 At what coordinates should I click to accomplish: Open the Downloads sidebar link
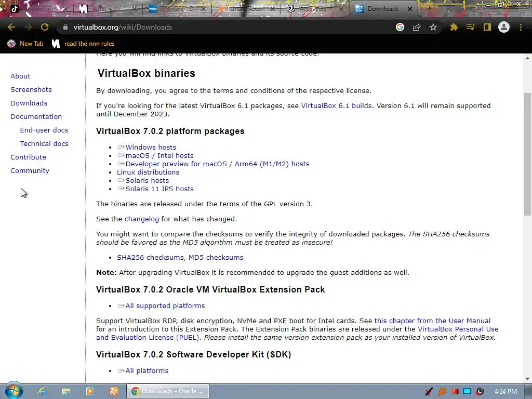click(29, 103)
